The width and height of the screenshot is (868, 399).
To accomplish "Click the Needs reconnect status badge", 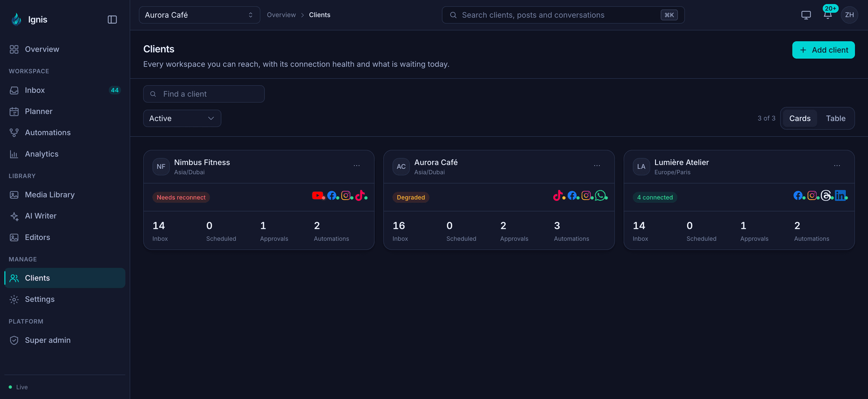I will click(x=181, y=197).
